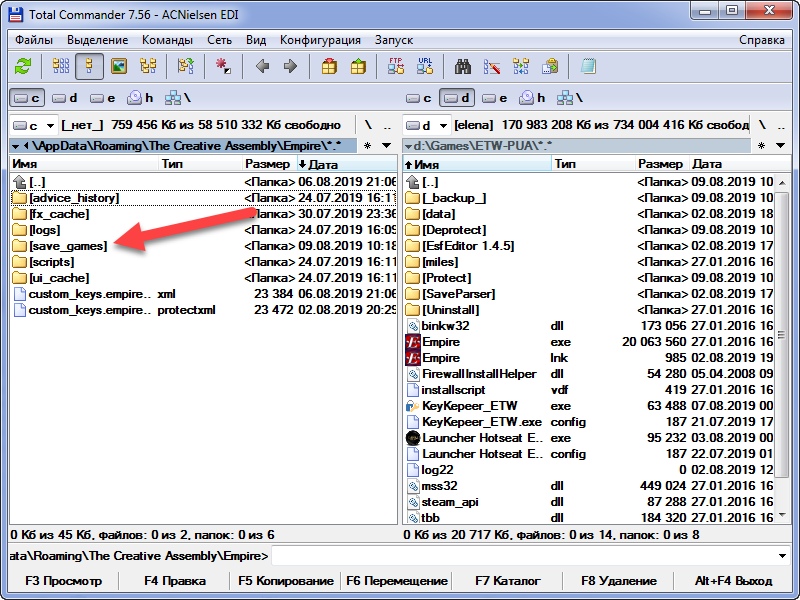Click right panel scrollbar down arrow
Image resolution: width=800 pixels, height=600 pixels.
tap(782, 516)
